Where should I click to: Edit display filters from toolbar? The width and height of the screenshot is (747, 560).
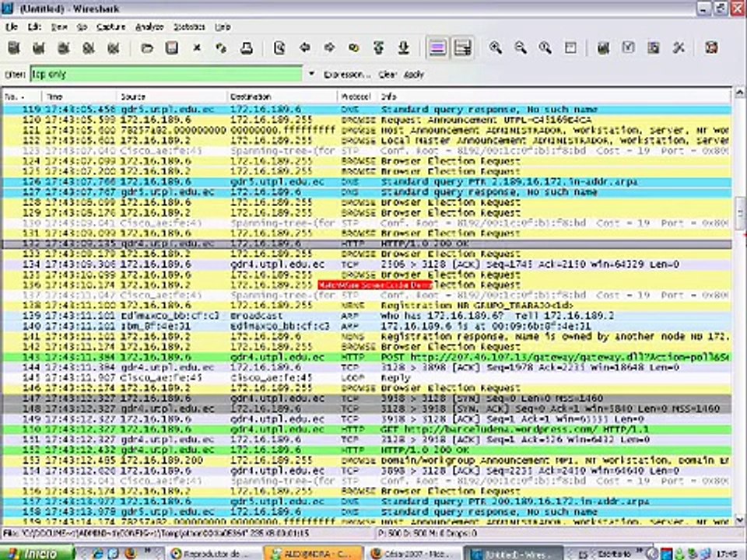click(x=629, y=47)
